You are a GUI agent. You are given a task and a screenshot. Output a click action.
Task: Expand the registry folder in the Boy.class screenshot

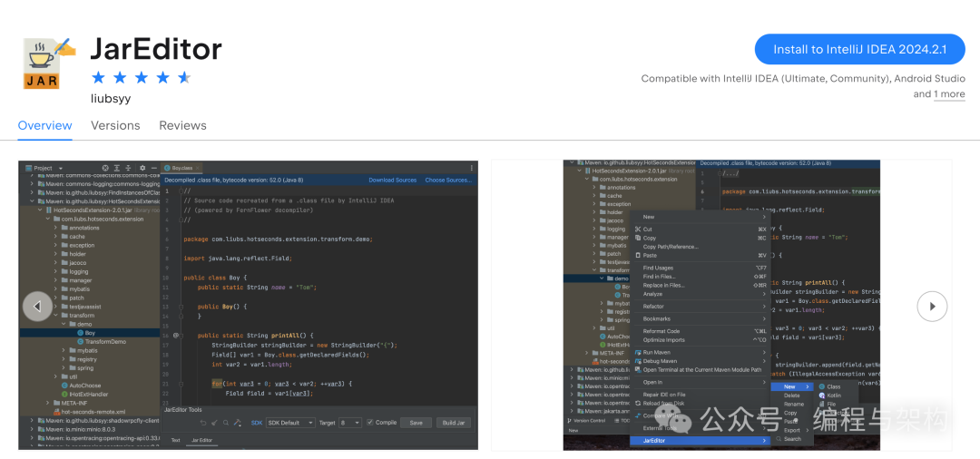coord(64,359)
